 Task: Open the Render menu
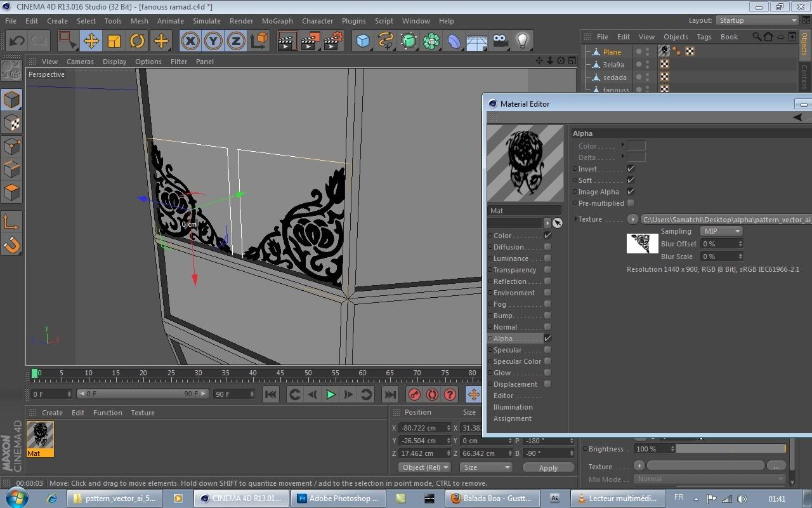(x=241, y=21)
